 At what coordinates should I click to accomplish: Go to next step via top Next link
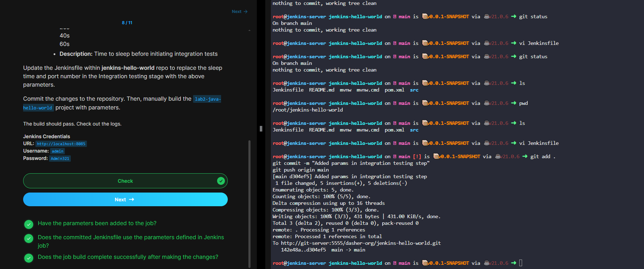coord(239,12)
